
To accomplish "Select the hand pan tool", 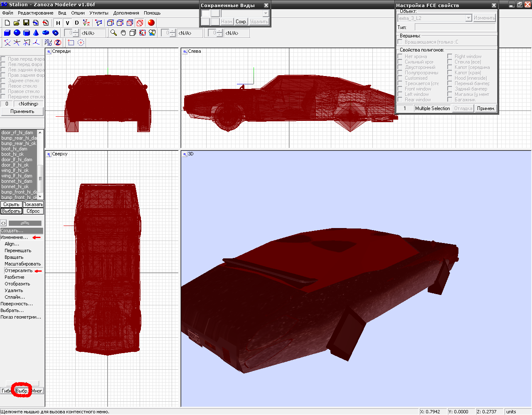I will click(123, 33).
